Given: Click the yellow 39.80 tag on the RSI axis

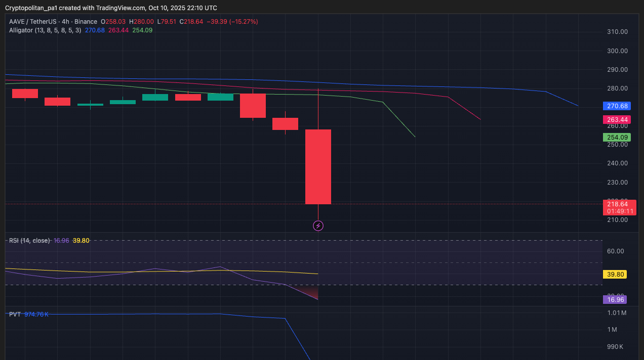Looking at the screenshot, I should [x=615, y=275].
